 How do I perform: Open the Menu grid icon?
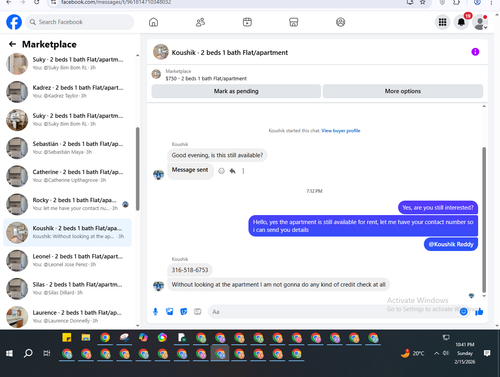pyautogui.click(x=442, y=22)
